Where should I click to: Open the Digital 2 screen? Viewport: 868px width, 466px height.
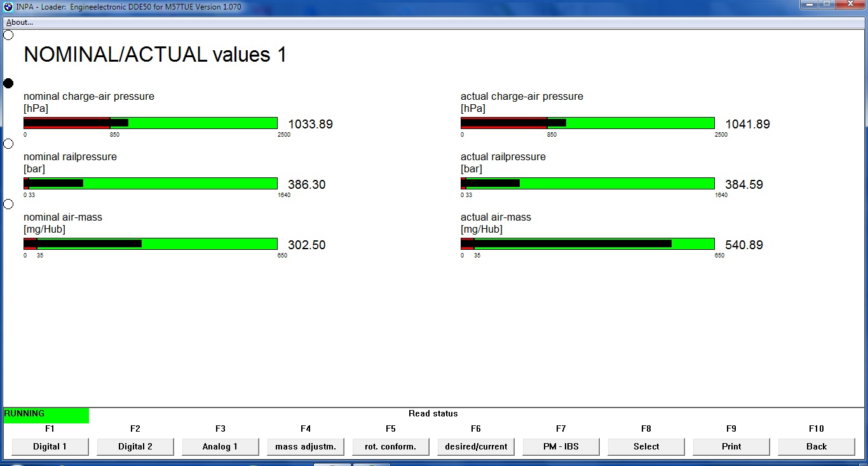(135, 446)
